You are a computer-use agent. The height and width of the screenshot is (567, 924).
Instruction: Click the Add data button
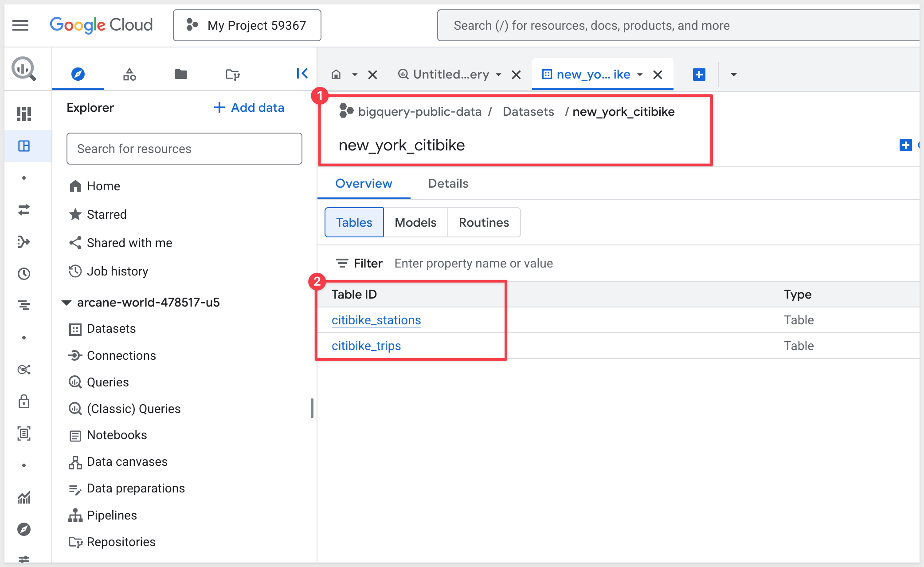point(249,107)
